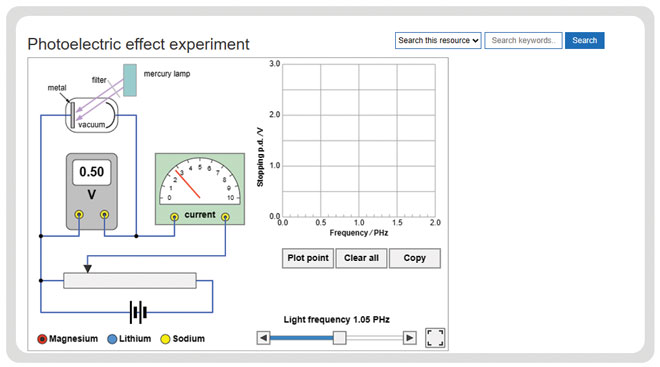Increase light frequency with right arrow
The image size is (660, 367).
pos(410,338)
